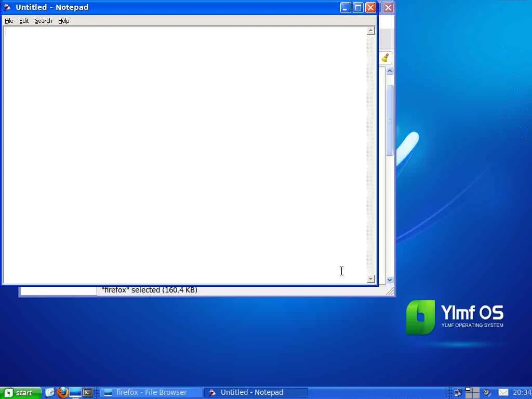Click File Browser scrollbar up arrow

coord(390,71)
